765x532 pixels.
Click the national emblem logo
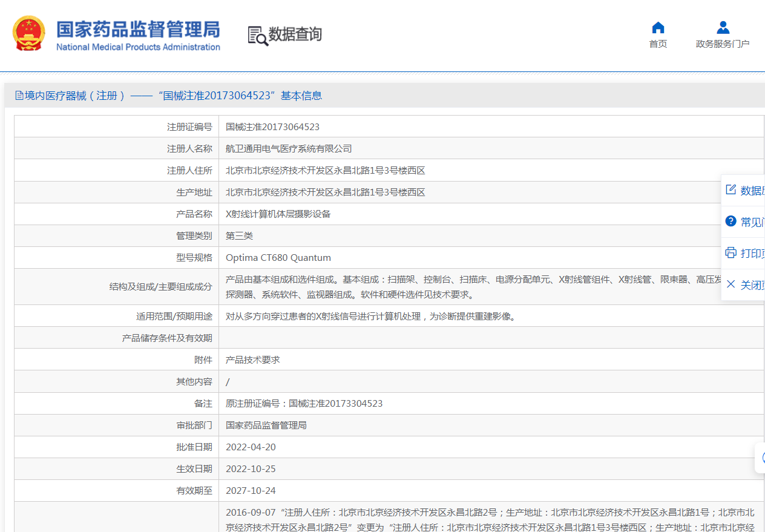(29, 33)
